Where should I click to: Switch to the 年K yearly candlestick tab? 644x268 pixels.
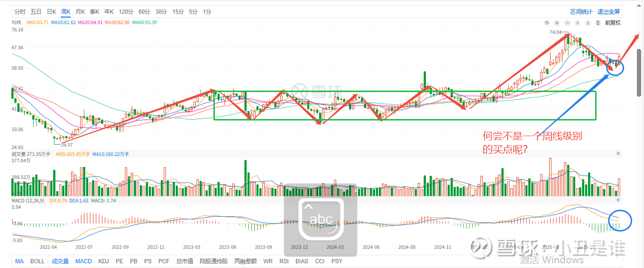(x=109, y=11)
